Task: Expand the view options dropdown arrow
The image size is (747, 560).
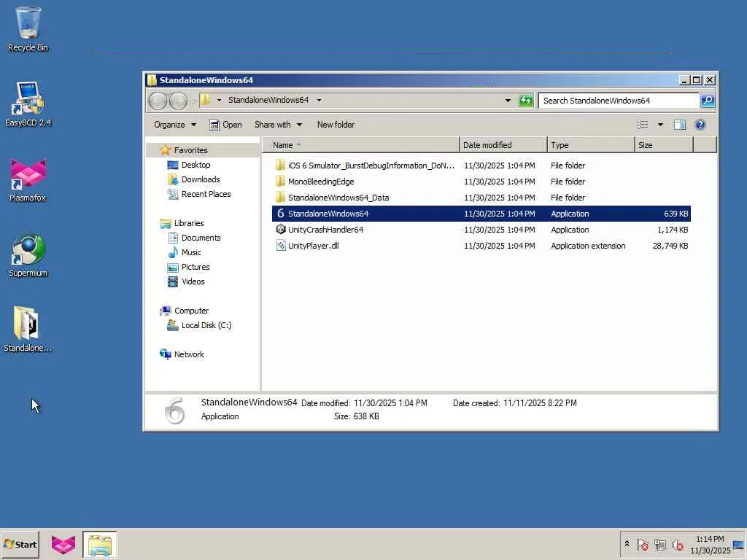Action: pyautogui.click(x=660, y=125)
